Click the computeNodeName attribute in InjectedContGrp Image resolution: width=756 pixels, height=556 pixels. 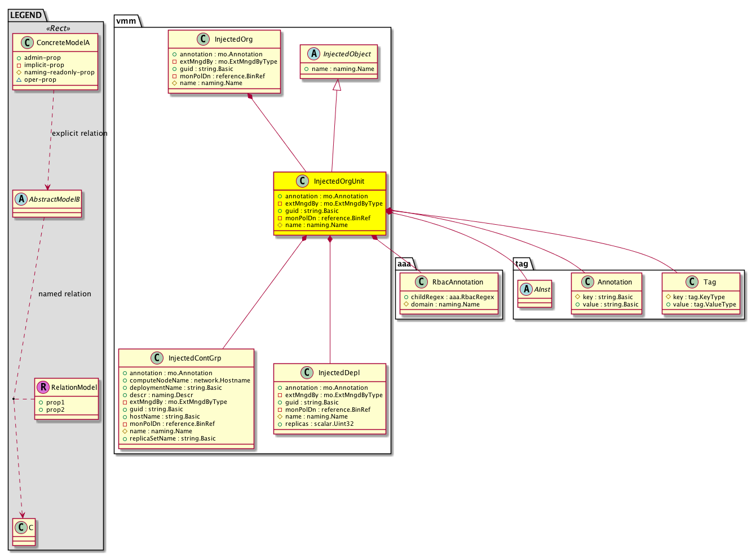coord(189,381)
